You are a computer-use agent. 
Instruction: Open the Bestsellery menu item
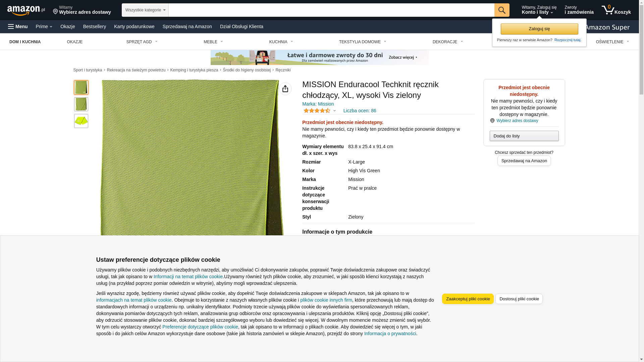95,26
